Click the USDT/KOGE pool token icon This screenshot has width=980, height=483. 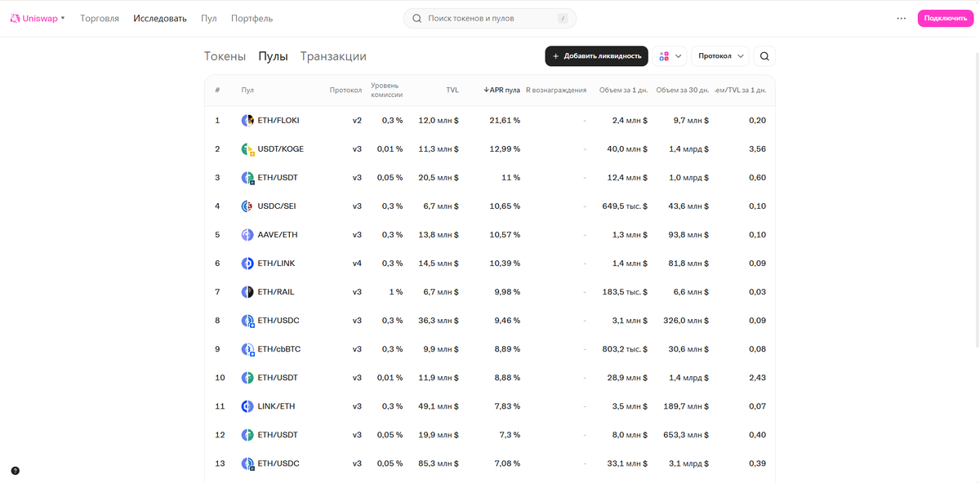(x=247, y=149)
